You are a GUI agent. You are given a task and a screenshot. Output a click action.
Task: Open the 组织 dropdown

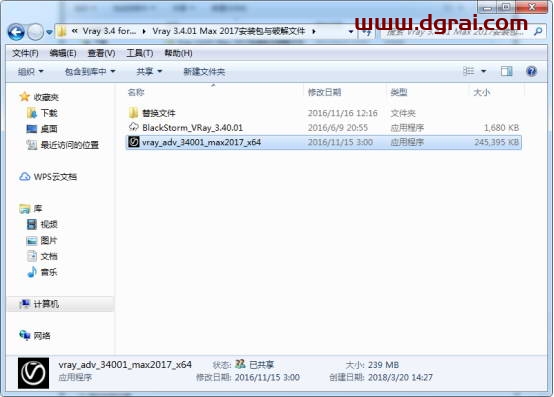click(30, 72)
